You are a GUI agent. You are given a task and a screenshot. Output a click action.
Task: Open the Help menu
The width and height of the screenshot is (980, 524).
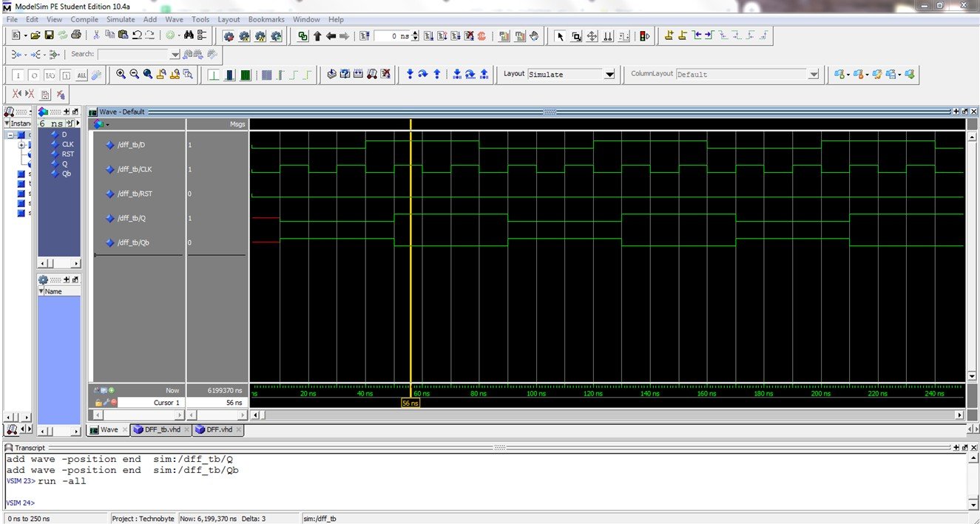coord(336,19)
